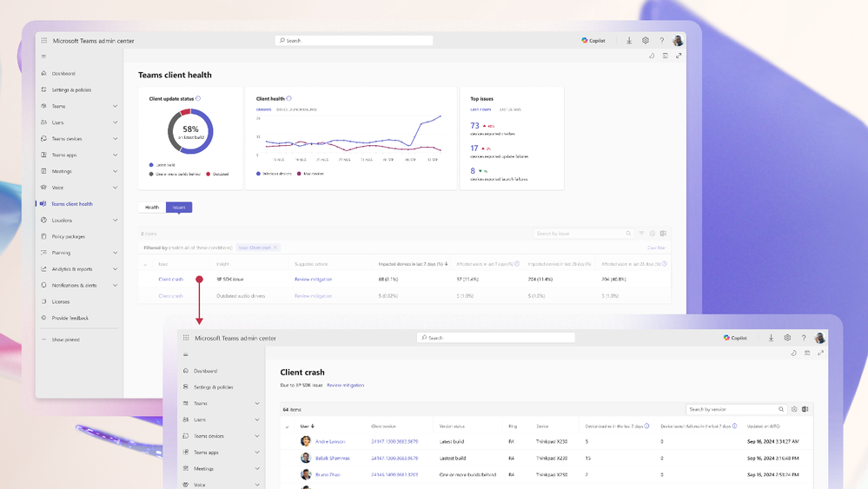
Task: Click Review mitigation link under Client crash heading
Action: tap(346, 385)
